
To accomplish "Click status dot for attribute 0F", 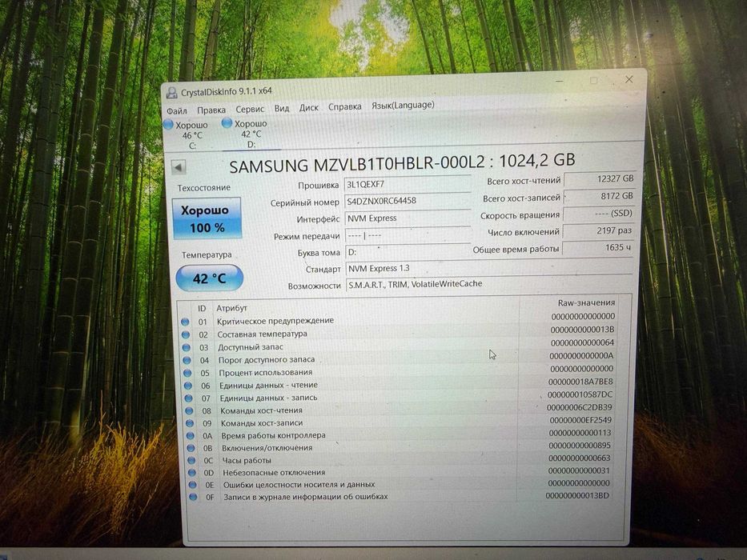I will coord(192,497).
